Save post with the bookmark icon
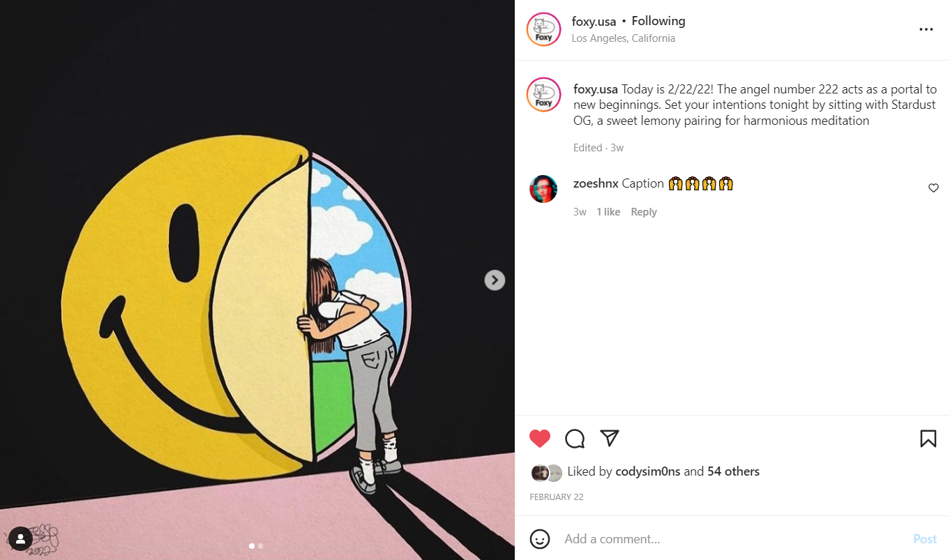 pos(928,439)
